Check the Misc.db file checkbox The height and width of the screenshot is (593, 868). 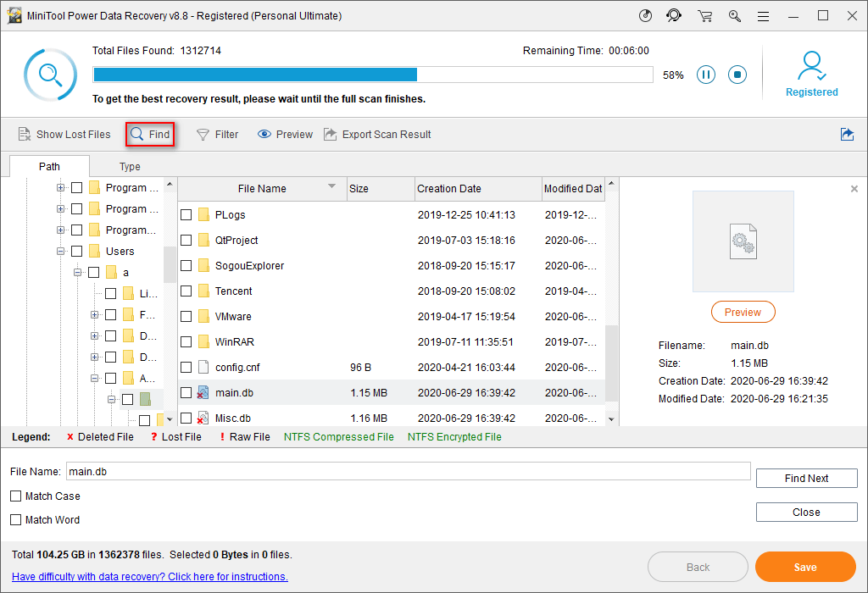(x=186, y=418)
